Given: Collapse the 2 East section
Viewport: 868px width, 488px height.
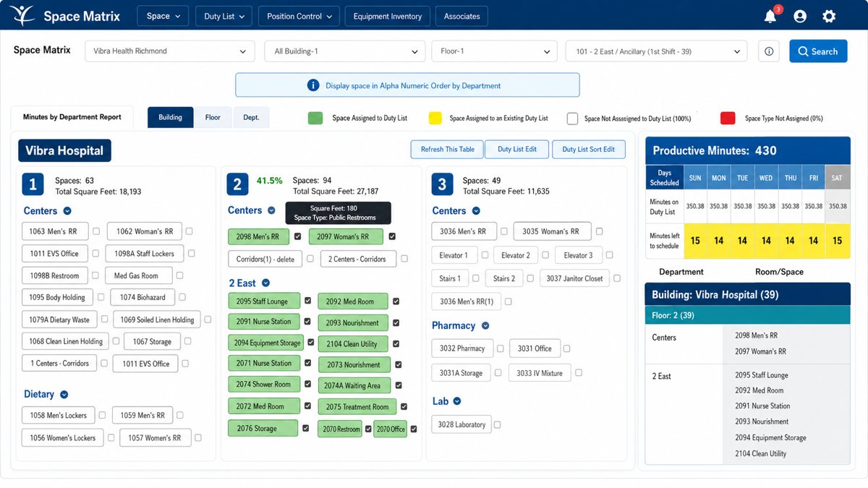Looking at the screenshot, I should tap(265, 283).
